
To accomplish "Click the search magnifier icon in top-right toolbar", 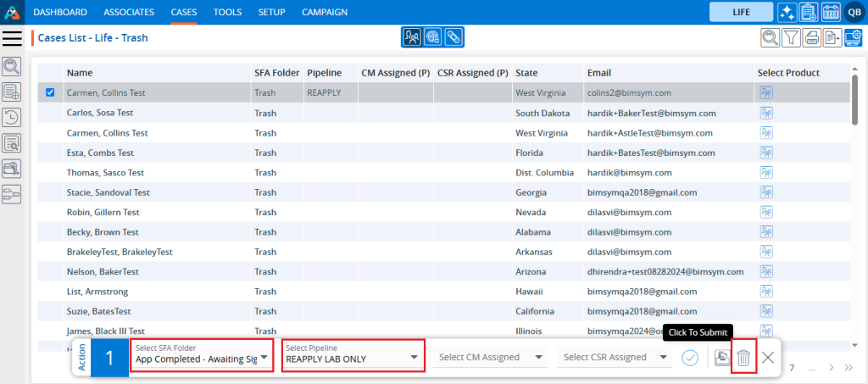I will coord(770,37).
